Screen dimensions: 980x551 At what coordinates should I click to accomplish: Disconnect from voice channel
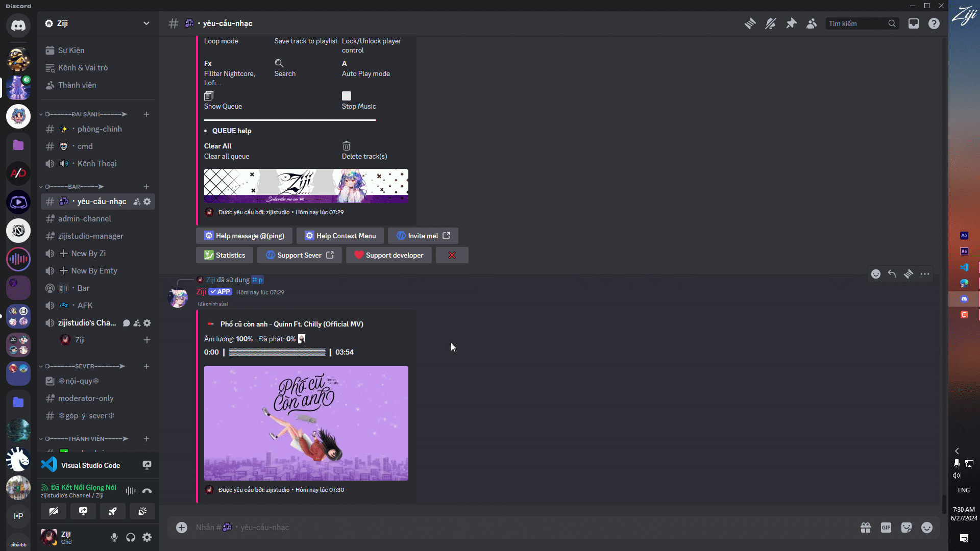pos(147,491)
